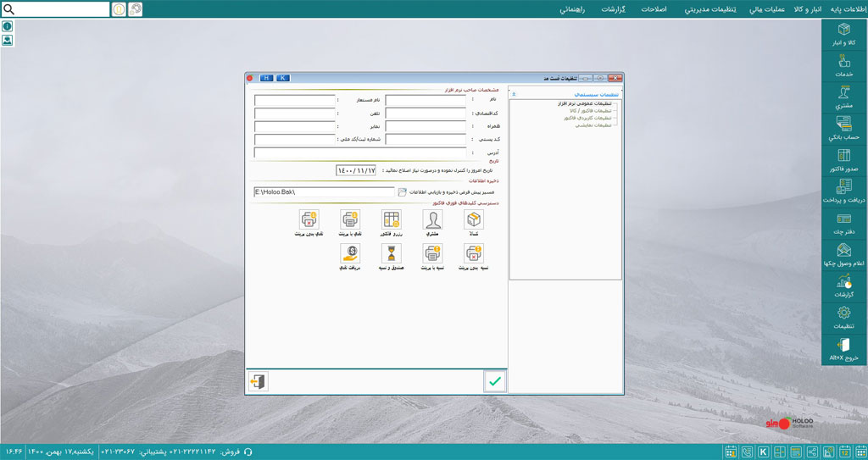
Task: Click the تلفن input field
Action: click(x=295, y=114)
